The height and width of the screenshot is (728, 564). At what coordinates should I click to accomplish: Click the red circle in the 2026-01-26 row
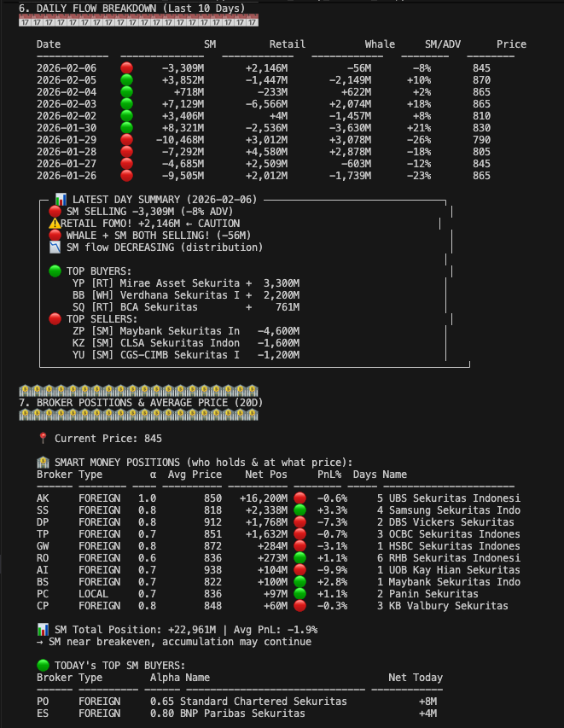click(127, 176)
